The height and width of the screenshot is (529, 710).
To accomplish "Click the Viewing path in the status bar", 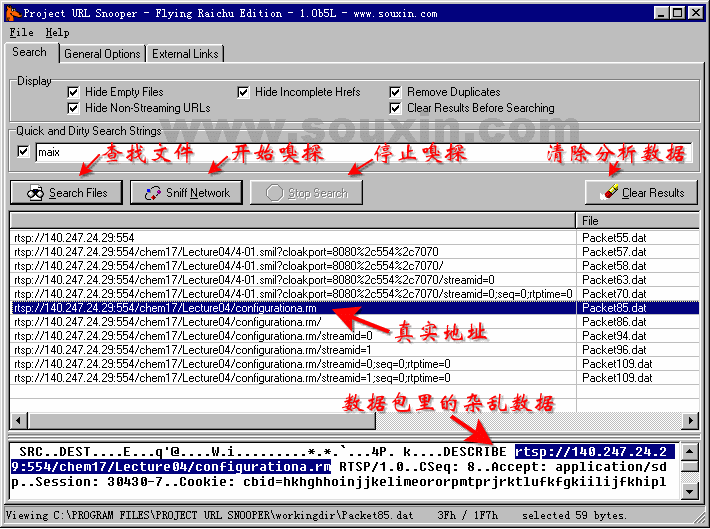I will click(209, 515).
